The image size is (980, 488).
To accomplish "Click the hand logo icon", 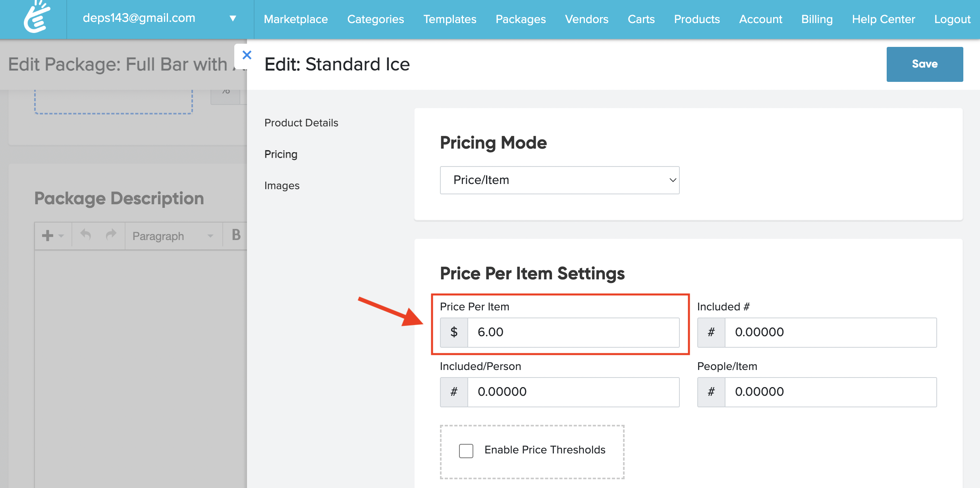I will pos(37,18).
